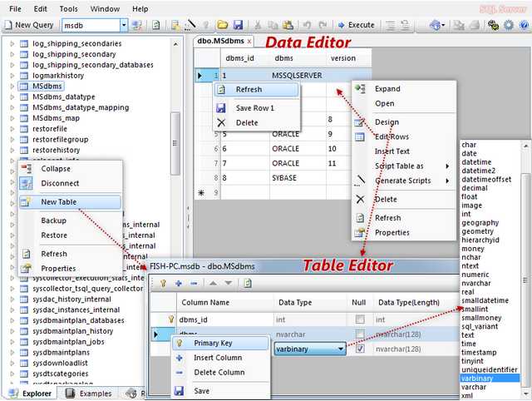
Task: Select datetimeoffset in data type list
Action: pos(486,179)
